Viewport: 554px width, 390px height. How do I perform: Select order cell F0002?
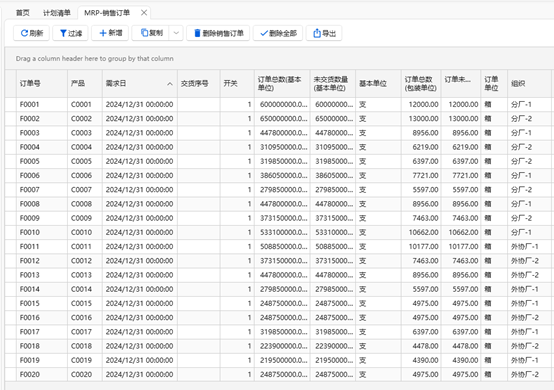(x=42, y=119)
